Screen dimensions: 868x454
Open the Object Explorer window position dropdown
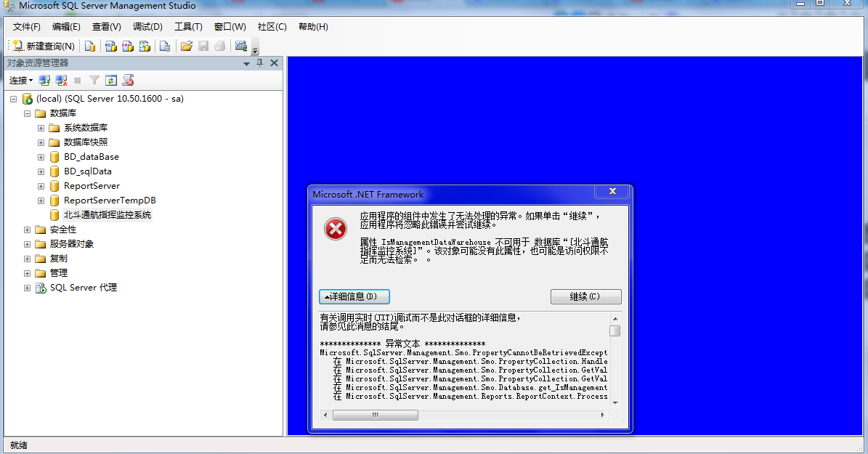[246, 64]
